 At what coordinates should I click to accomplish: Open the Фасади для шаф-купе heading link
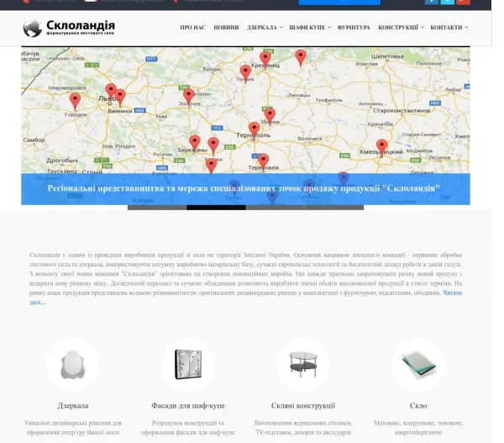[188, 406]
